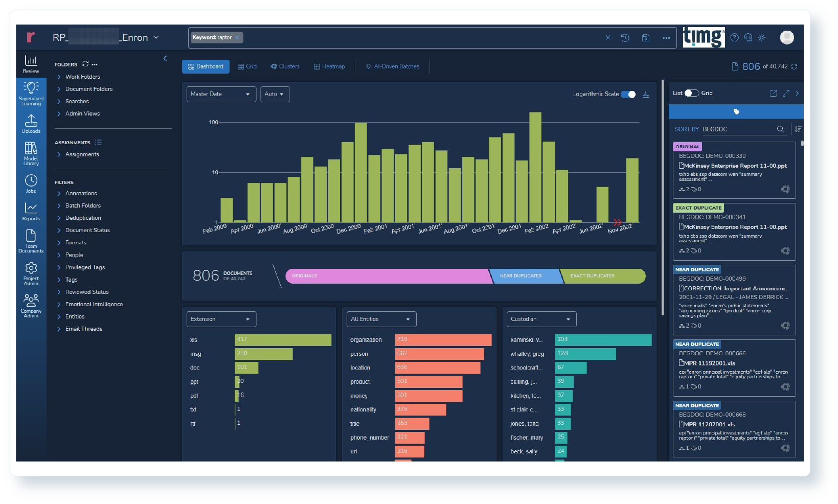Remove the 'Keyword: raptor' search filter
838x504 pixels.
click(237, 37)
